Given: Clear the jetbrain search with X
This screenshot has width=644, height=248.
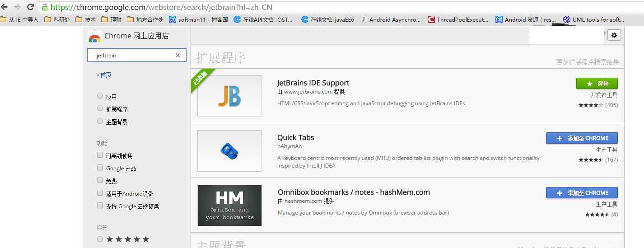Looking at the screenshot, I should (177, 55).
